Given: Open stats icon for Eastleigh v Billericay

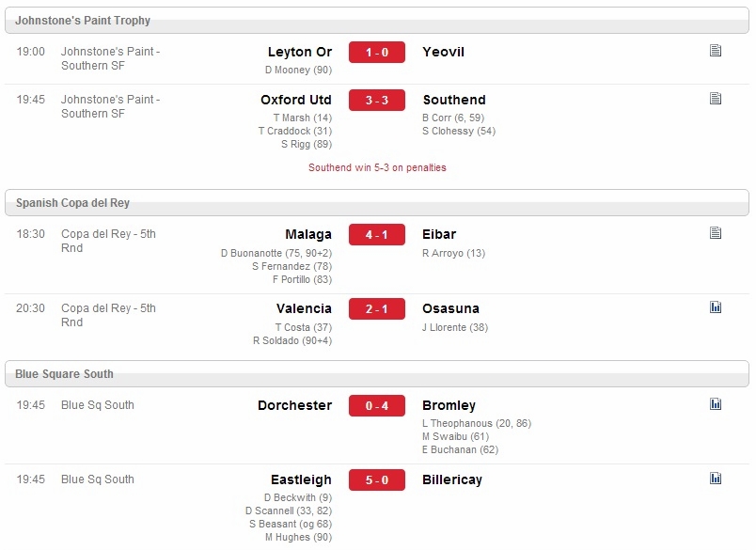Looking at the screenshot, I should pos(716,479).
